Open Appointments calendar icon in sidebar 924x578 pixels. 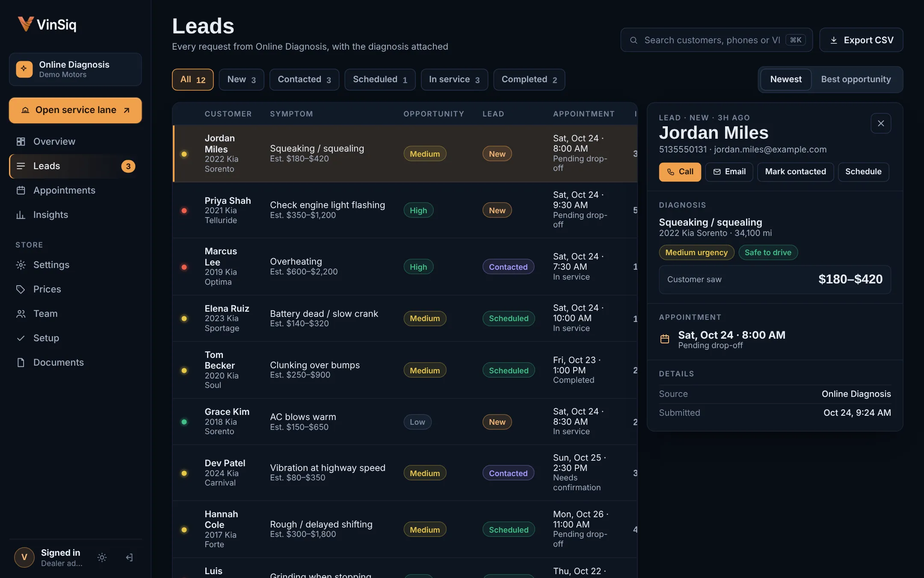(21, 190)
